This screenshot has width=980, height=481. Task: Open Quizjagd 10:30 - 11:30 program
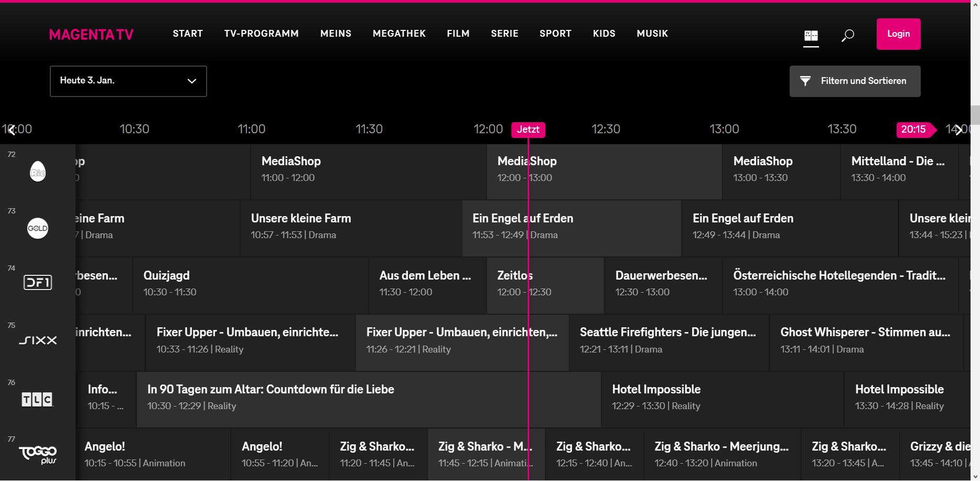[x=251, y=286]
